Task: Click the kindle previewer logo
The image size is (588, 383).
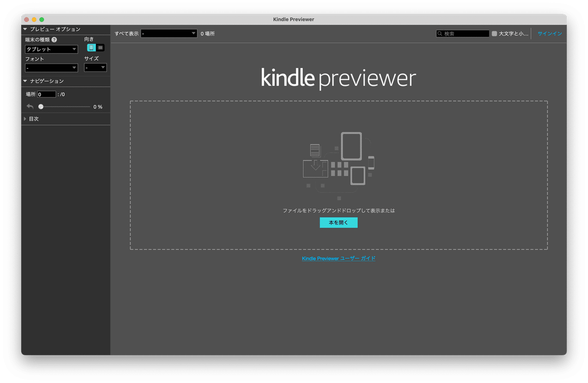Action: (339, 78)
